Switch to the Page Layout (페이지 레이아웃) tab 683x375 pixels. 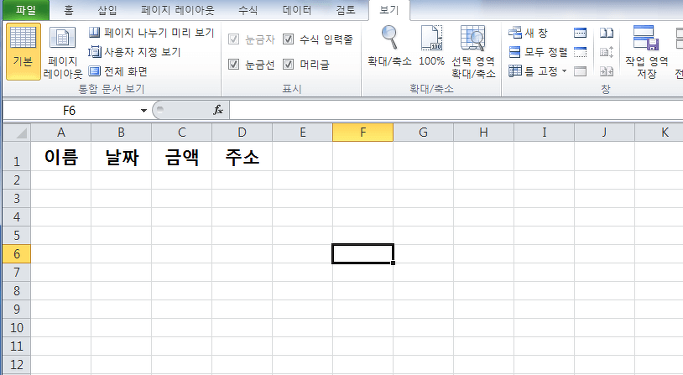[178, 10]
